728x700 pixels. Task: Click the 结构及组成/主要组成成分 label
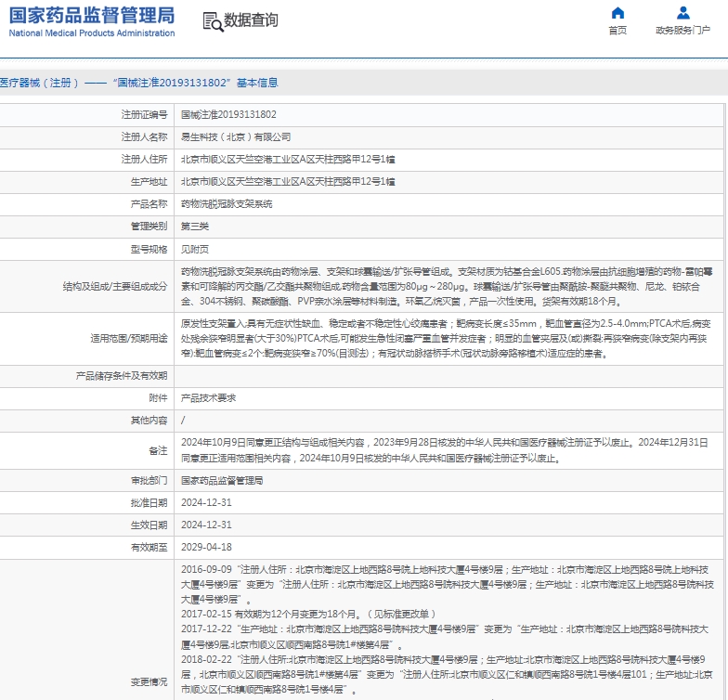115,286
